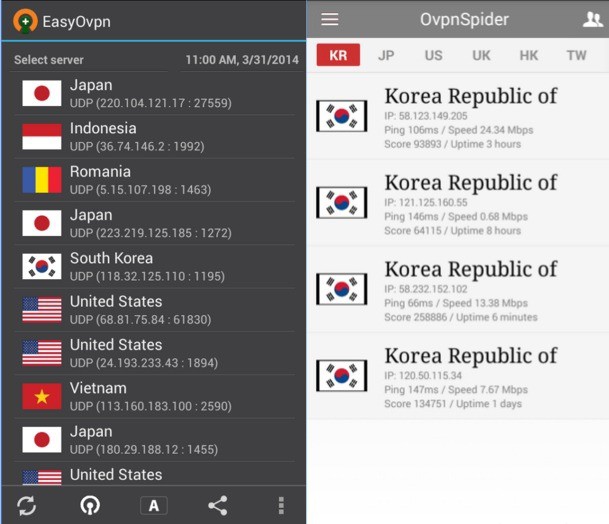Choose Japan server UDP 223.219.125.185
The image size is (609, 524).
[154, 223]
